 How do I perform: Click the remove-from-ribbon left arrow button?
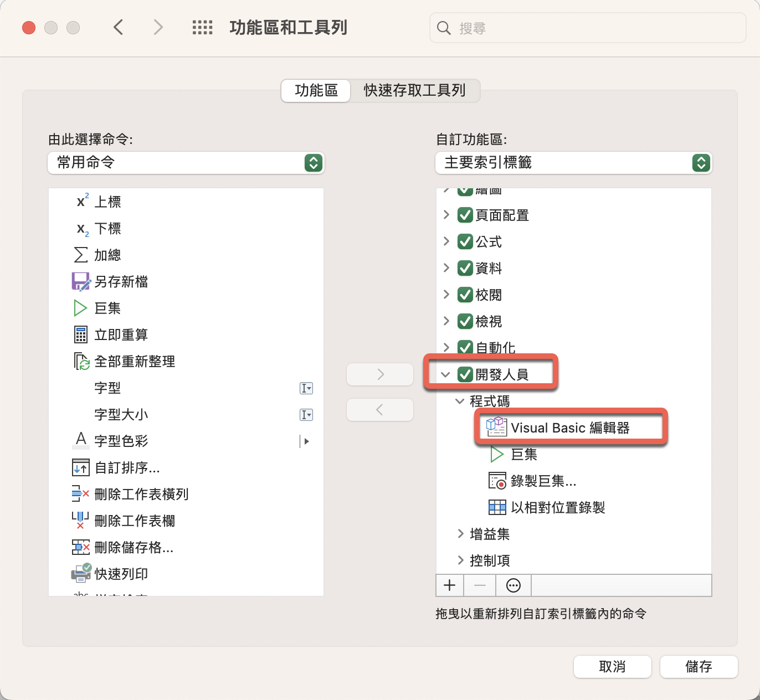[380, 410]
